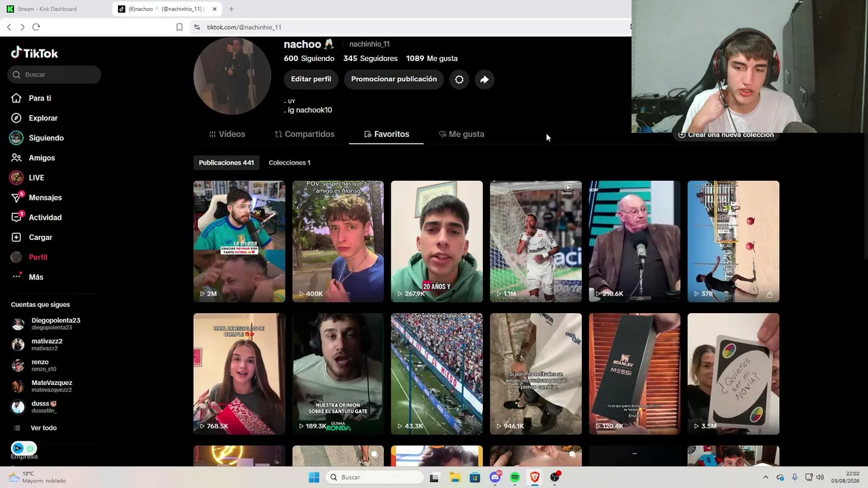Click Editar perfil button

click(x=311, y=79)
